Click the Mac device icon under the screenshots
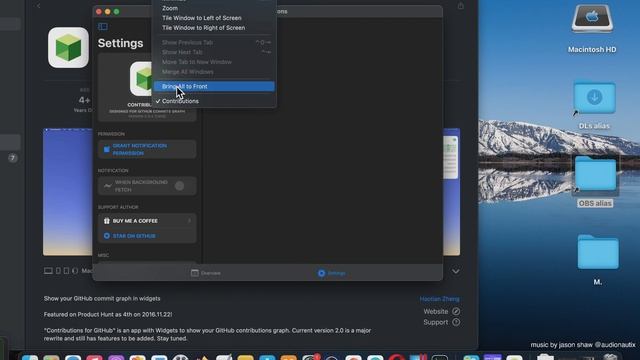The height and width of the screenshot is (360, 640). (48, 271)
